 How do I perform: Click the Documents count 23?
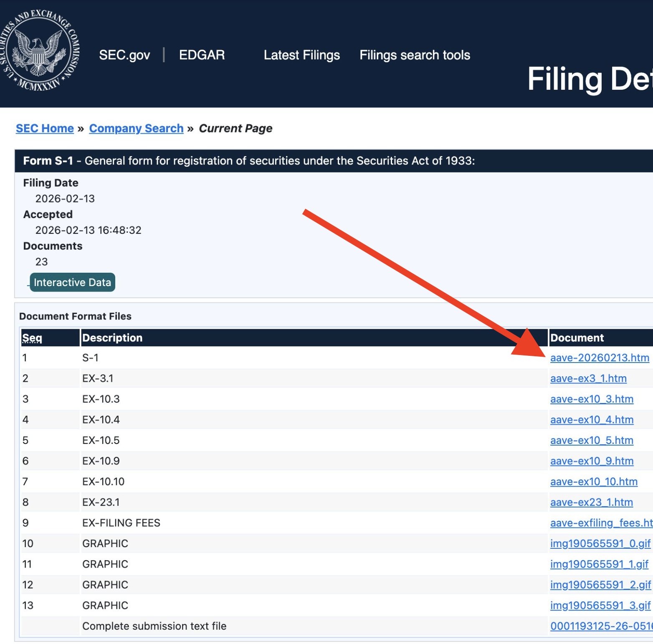pos(41,262)
